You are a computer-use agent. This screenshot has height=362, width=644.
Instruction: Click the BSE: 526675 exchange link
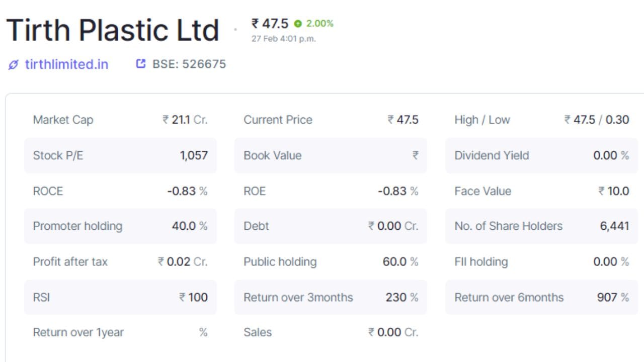point(188,64)
